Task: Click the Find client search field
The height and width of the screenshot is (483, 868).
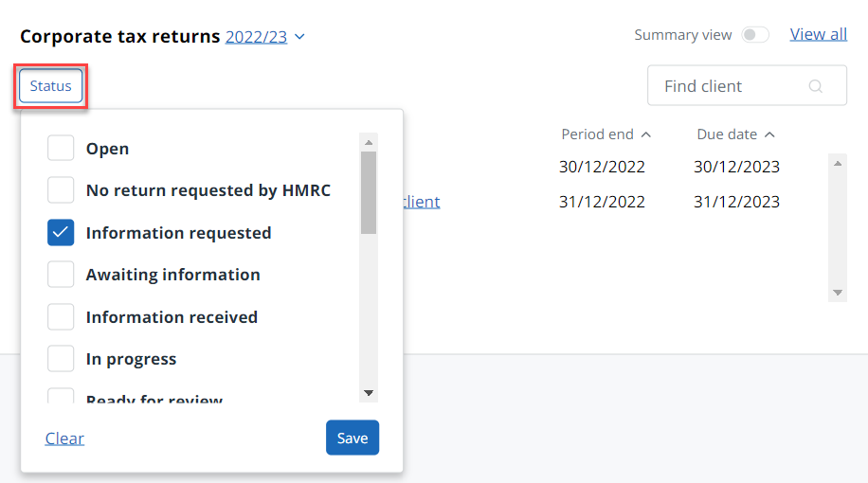Action: tap(730, 86)
